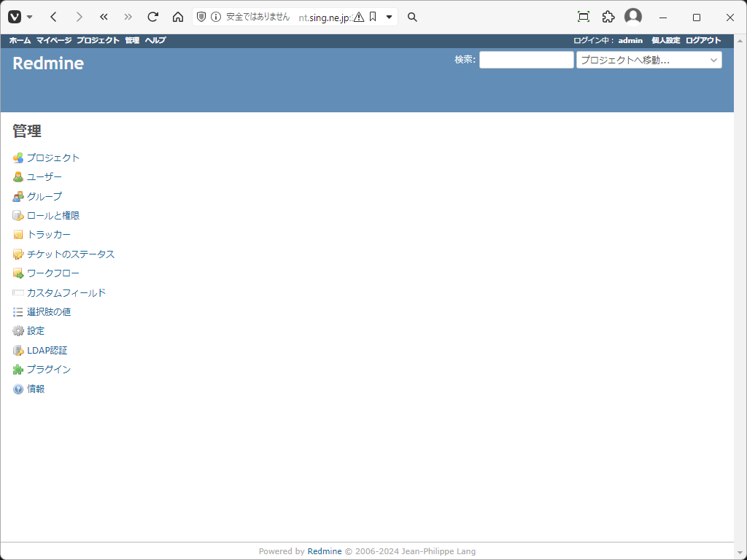Go to the browser home page
The height and width of the screenshot is (560, 747).
pyautogui.click(x=178, y=17)
